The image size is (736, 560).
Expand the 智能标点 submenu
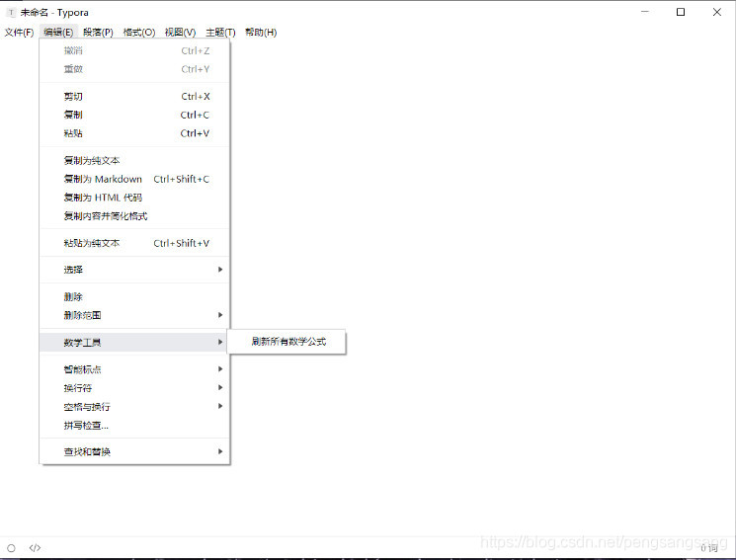134,369
